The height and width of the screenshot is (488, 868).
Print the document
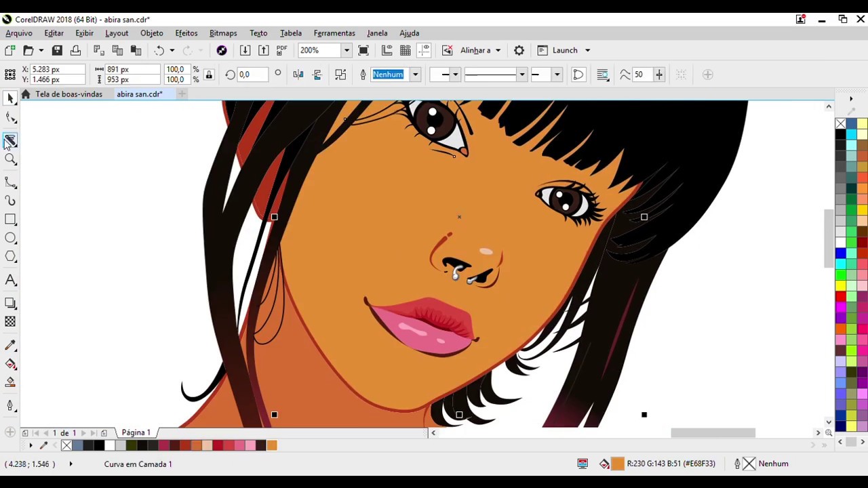75,50
